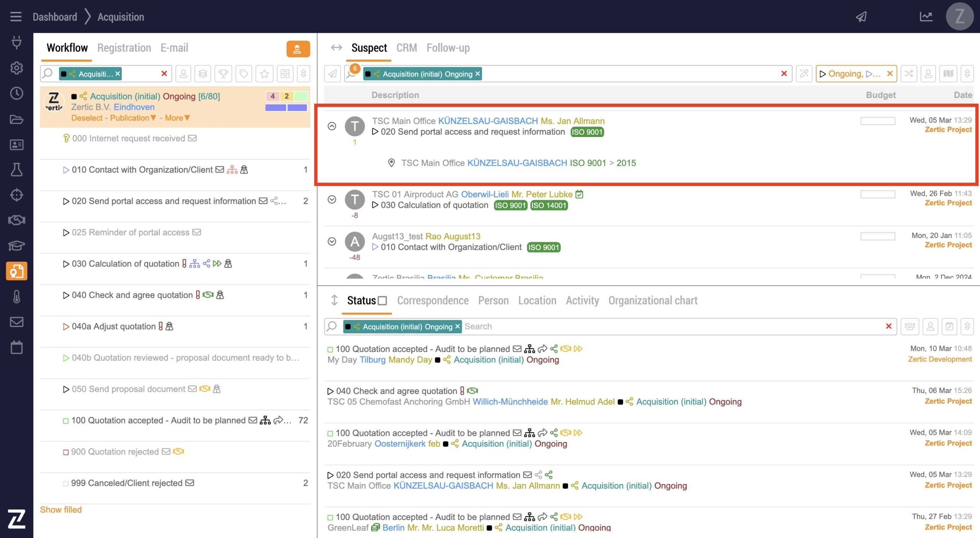This screenshot has height=538, width=980.
Task: Open the chart statistics icon in header
Action: click(926, 17)
